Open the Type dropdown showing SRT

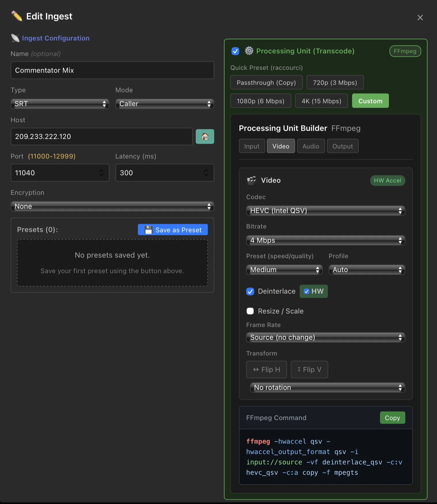pyautogui.click(x=60, y=104)
